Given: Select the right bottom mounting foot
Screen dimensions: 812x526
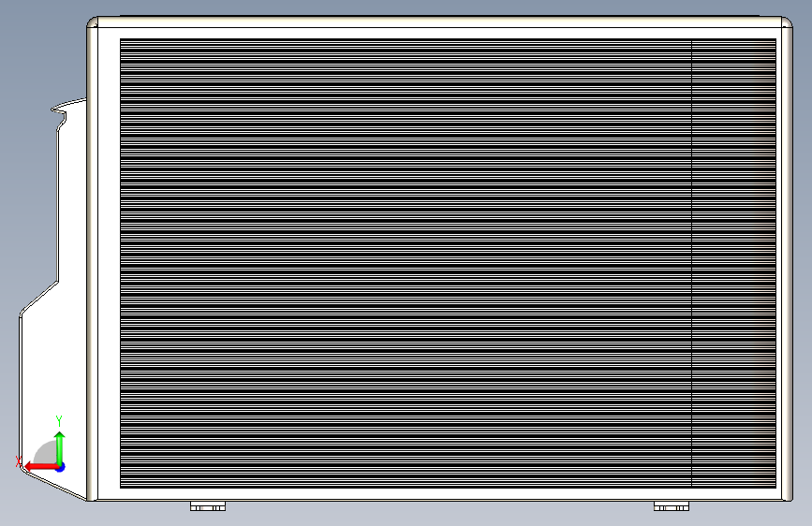Looking at the screenshot, I should [672, 505].
